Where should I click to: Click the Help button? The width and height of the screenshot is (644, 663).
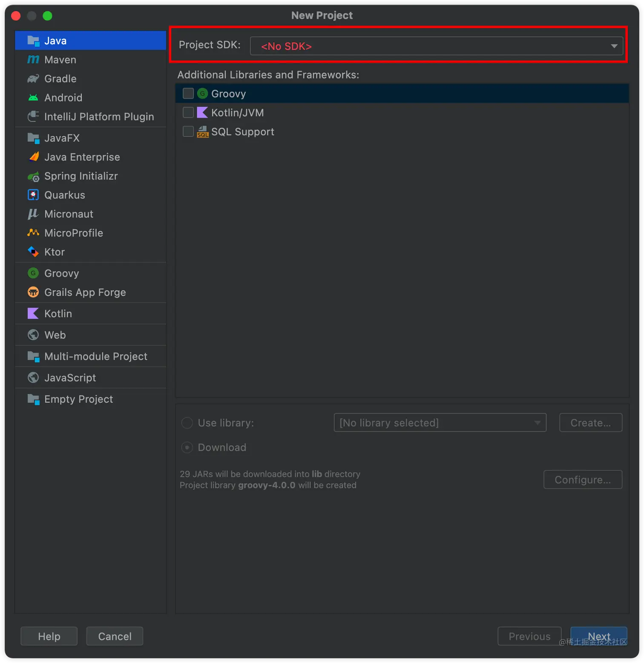(x=49, y=637)
